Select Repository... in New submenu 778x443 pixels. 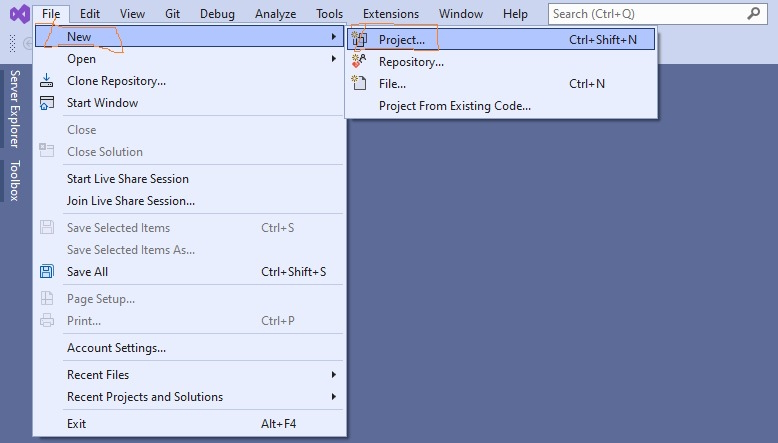pos(501,62)
